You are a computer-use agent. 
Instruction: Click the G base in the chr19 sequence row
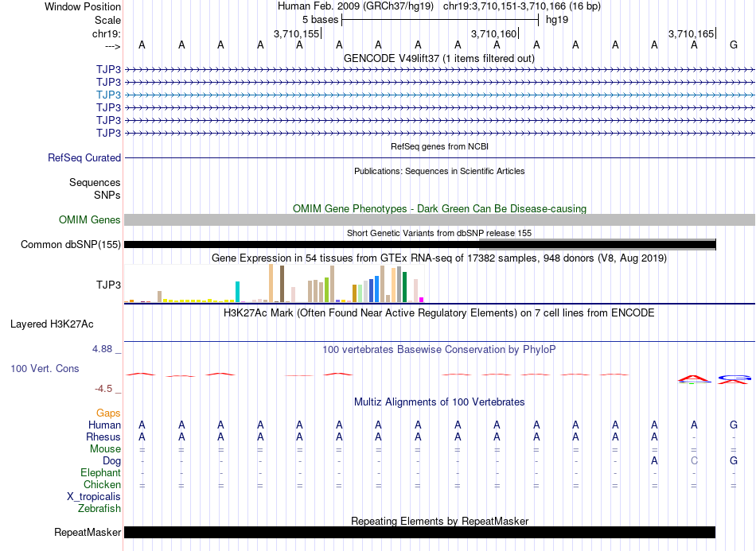[734, 45]
